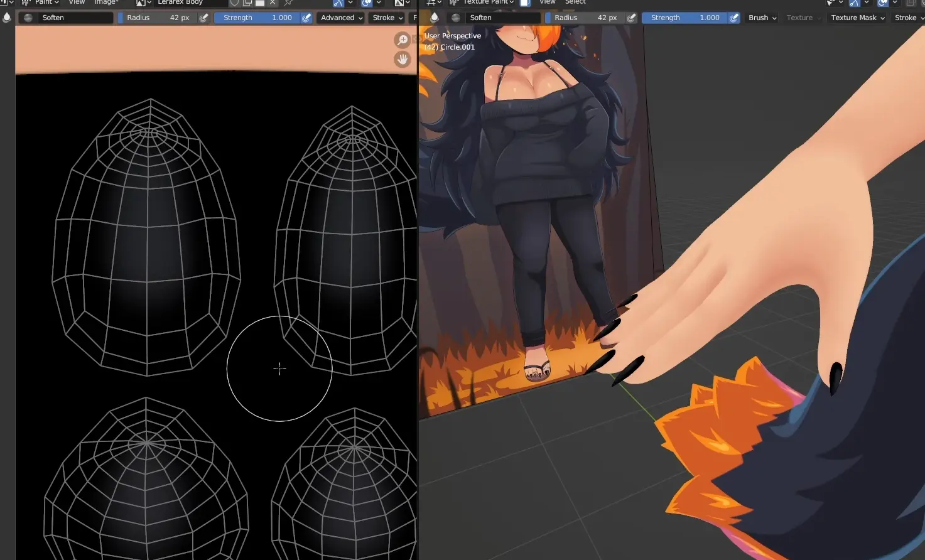Open the Texture Mask dropdown
The width and height of the screenshot is (925, 560).
click(x=858, y=18)
